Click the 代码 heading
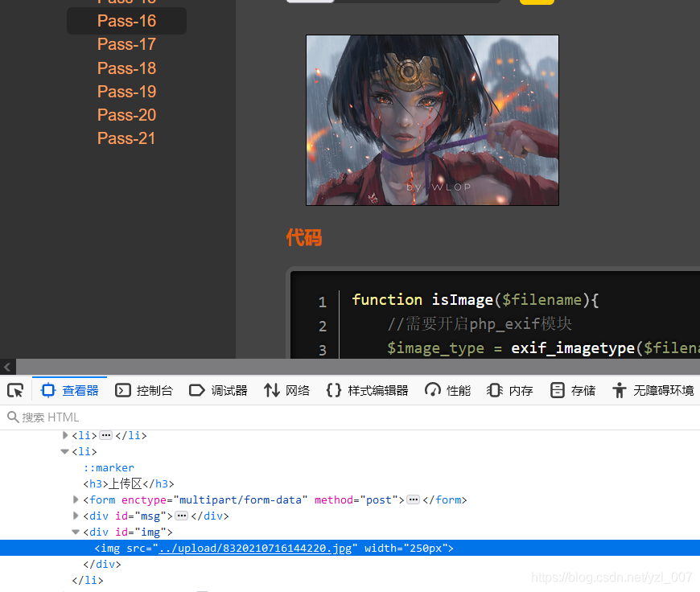The width and height of the screenshot is (700, 592). 304,237
